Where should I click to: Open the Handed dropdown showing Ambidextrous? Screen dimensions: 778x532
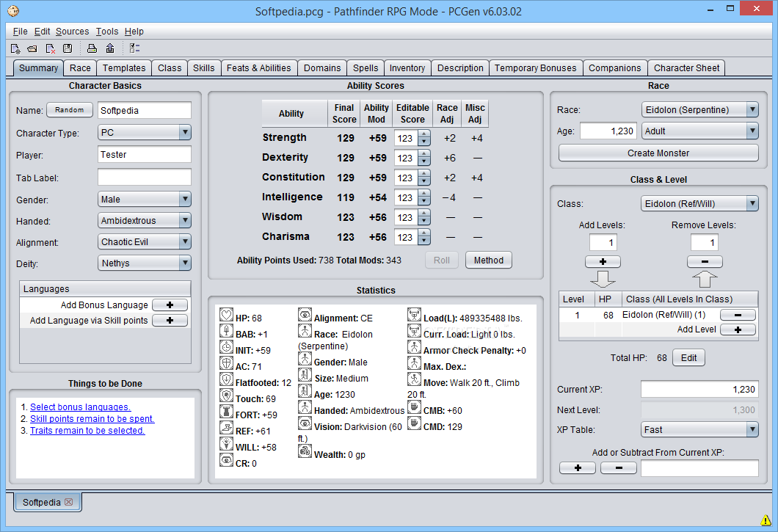(145, 221)
